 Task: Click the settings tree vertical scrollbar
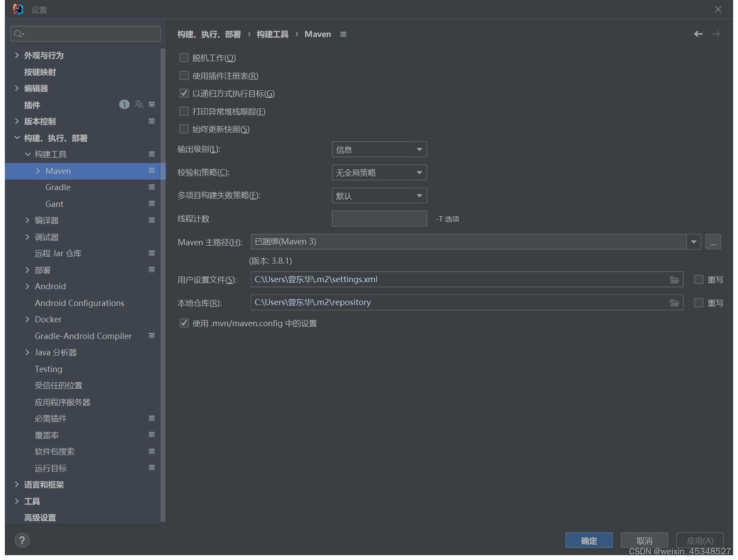pos(163,284)
